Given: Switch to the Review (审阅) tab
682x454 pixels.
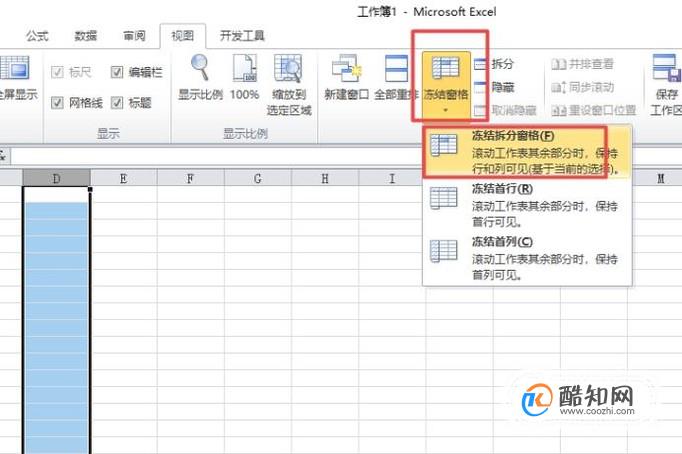Looking at the screenshot, I should [x=134, y=36].
